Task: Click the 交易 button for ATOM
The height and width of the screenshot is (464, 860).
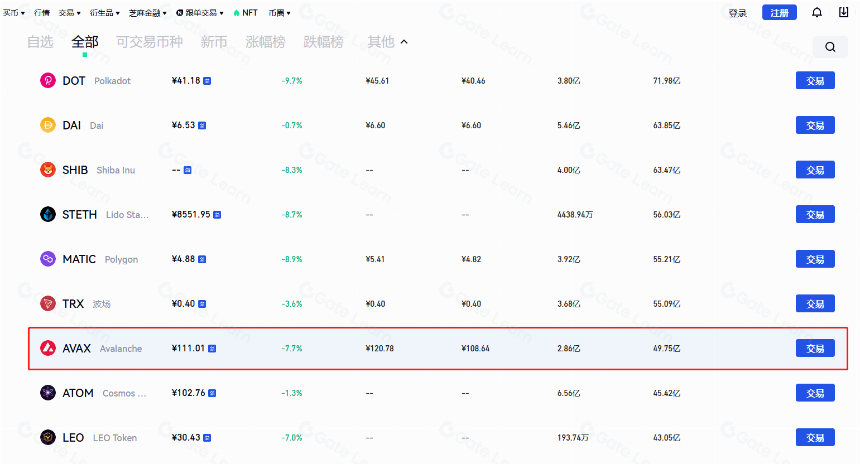Action: 815,393
